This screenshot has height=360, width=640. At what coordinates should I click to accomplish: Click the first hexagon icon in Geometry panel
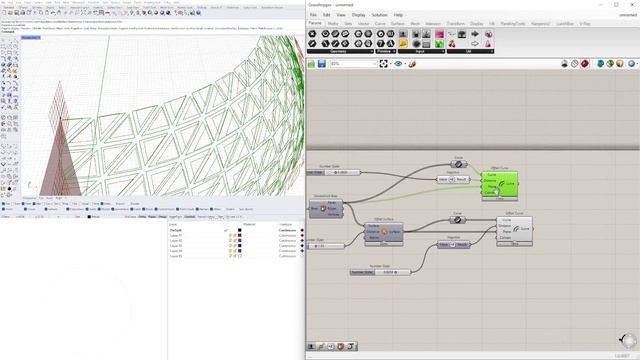coord(312,34)
